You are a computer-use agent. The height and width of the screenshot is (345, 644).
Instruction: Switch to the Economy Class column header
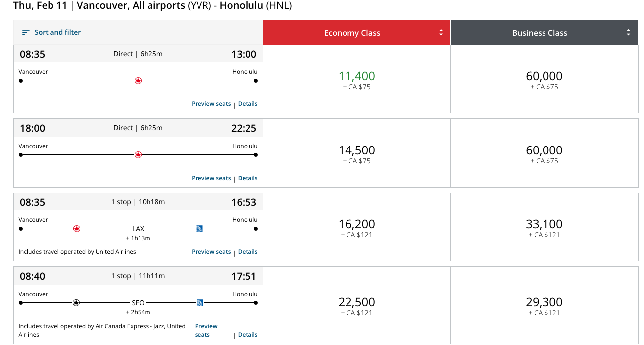click(x=352, y=32)
